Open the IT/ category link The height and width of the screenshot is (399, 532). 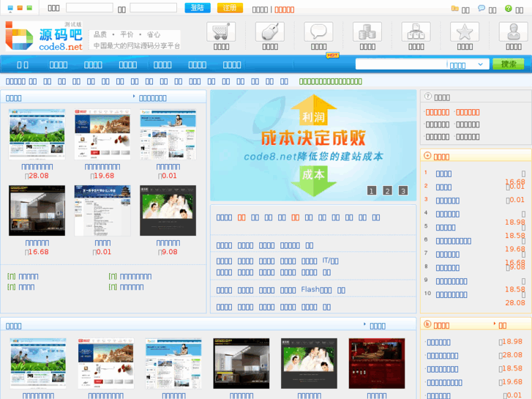tap(331, 261)
